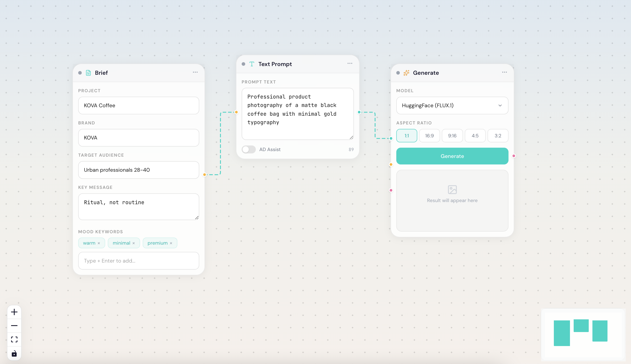Select the 4:5 aspect ratio option
Screen dimensions: 631x364
tap(475, 136)
